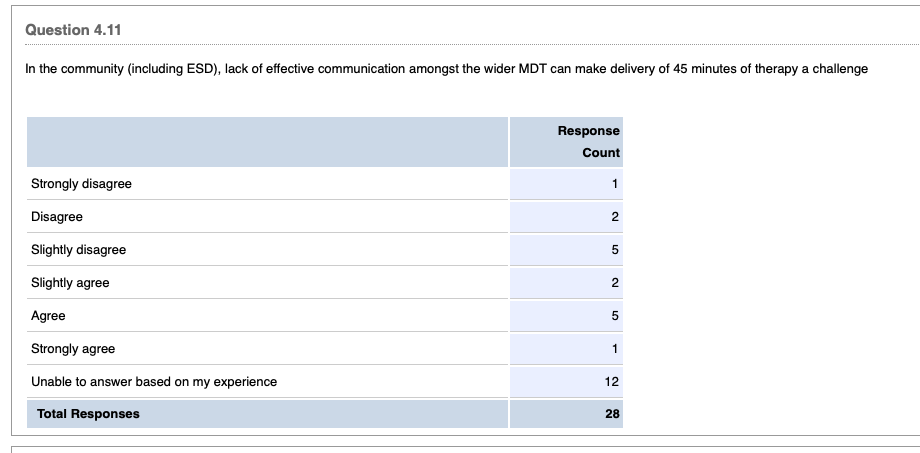920x453 pixels.
Task: Click the Question 4.11 heading
Action: (x=71, y=30)
